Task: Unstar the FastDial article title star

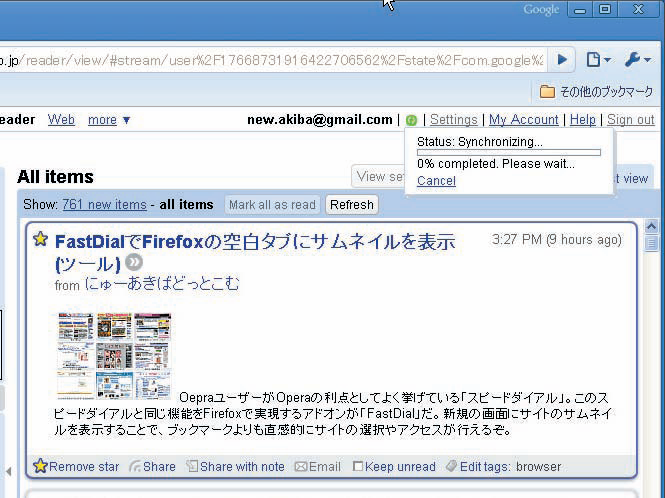Action: click(40, 239)
